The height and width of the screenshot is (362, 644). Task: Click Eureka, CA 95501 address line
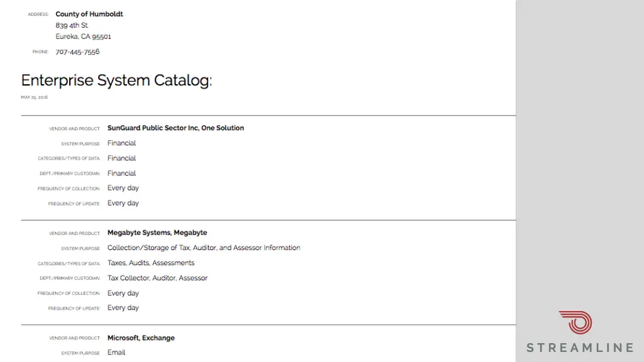point(84,36)
